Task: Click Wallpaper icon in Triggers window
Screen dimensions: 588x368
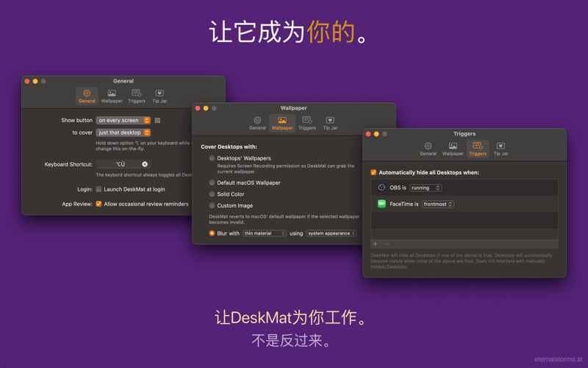Action: click(453, 146)
